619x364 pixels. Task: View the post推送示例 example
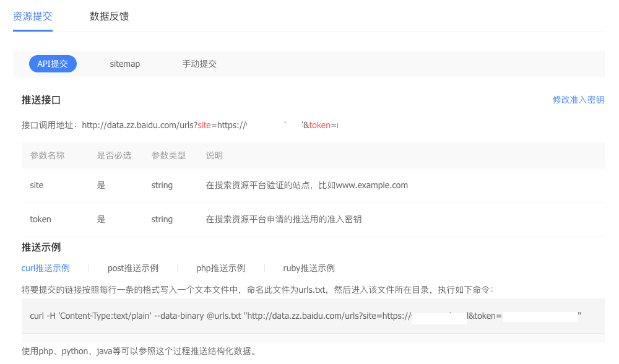coord(133,268)
